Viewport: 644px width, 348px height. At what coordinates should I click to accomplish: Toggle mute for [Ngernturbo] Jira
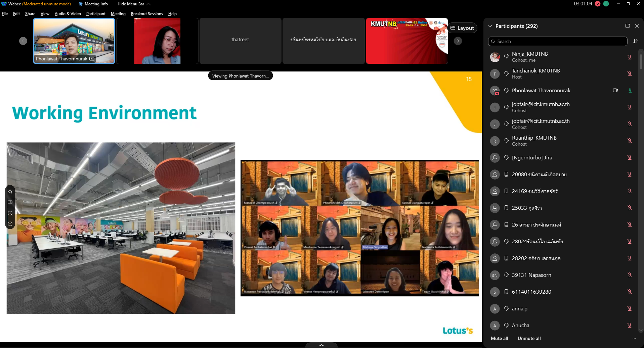click(630, 157)
